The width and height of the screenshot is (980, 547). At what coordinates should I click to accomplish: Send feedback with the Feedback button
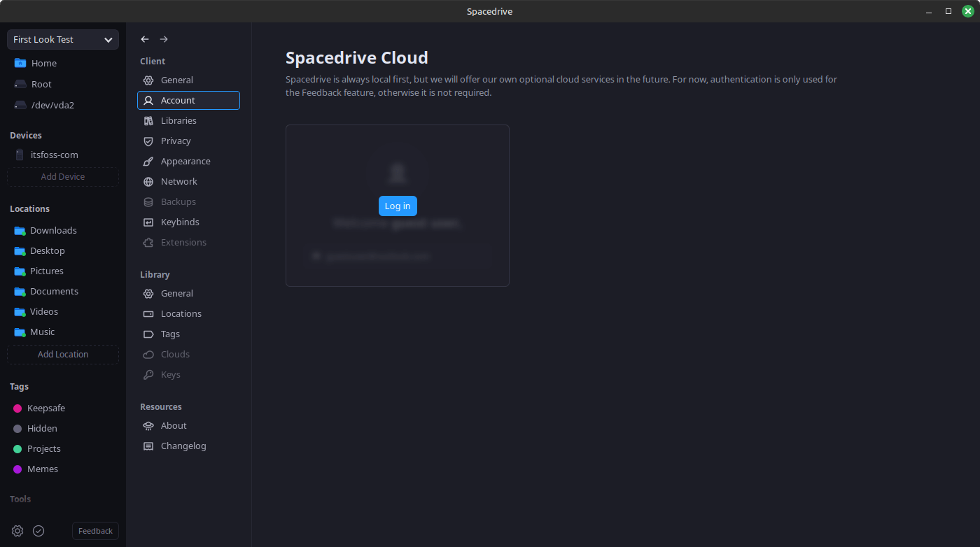click(94, 530)
